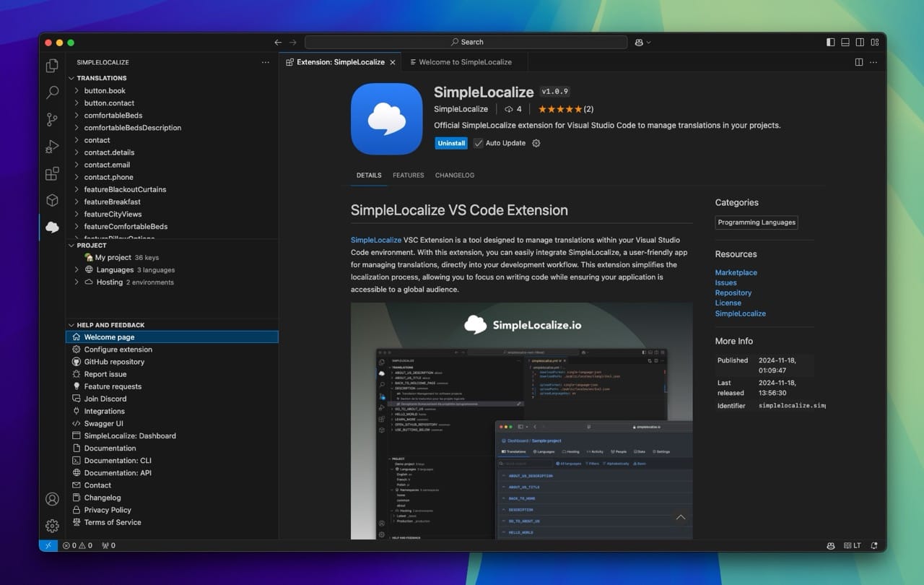
Task: Open the Accounts menu icon
Action: point(52,499)
